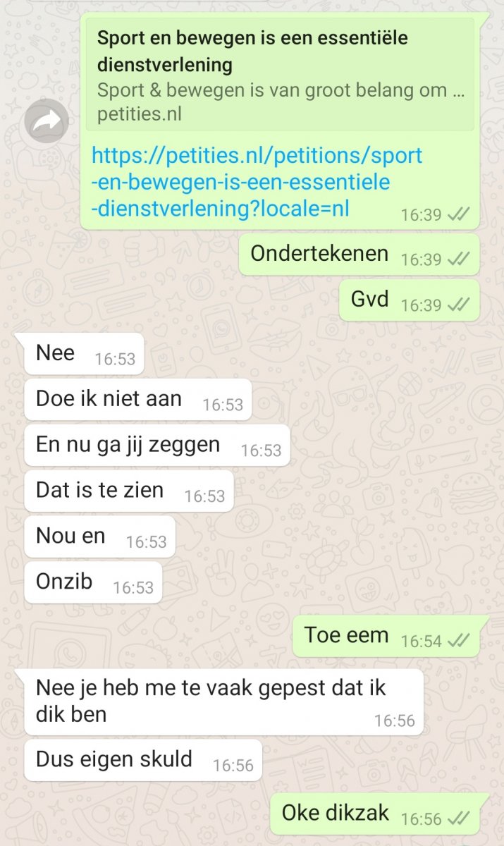This screenshot has height=846, width=504.
Task: Select the Onzib message bubble
Action: [93, 582]
